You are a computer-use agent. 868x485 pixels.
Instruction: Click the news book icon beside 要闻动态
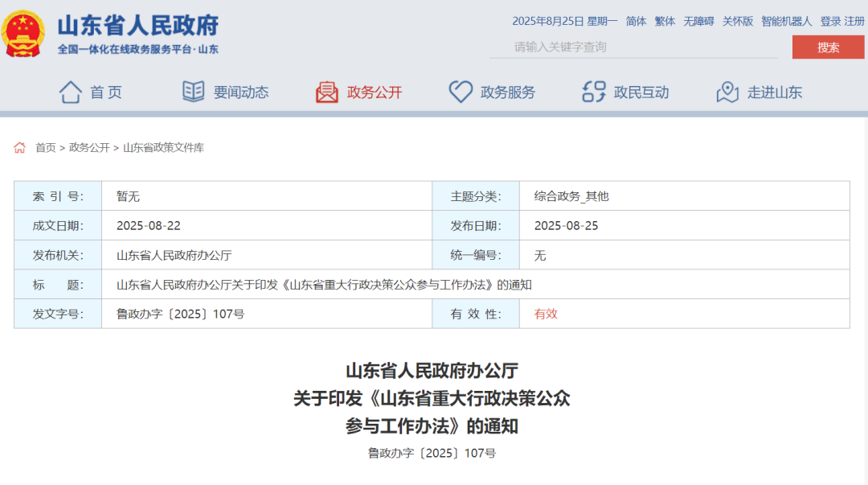click(x=193, y=92)
